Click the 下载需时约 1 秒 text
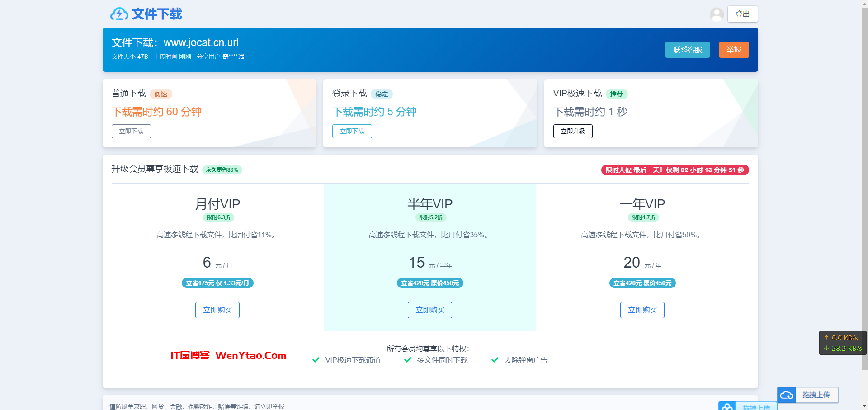Viewport: 868px width, 410px height. 590,112
